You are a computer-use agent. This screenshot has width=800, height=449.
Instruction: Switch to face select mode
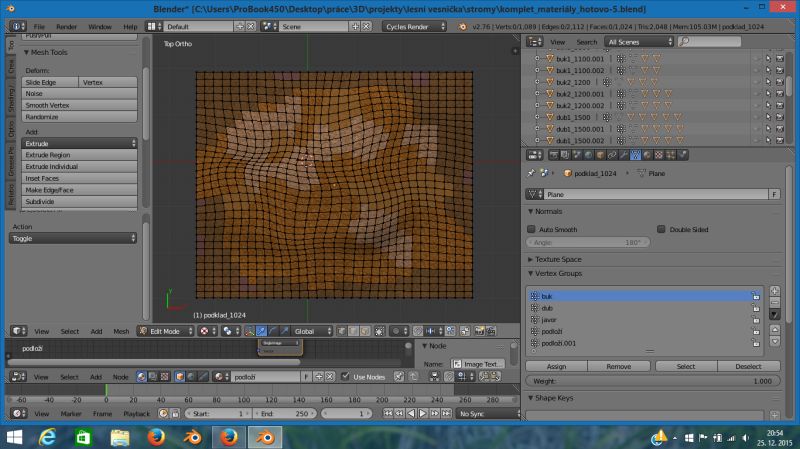click(x=365, y=331)
